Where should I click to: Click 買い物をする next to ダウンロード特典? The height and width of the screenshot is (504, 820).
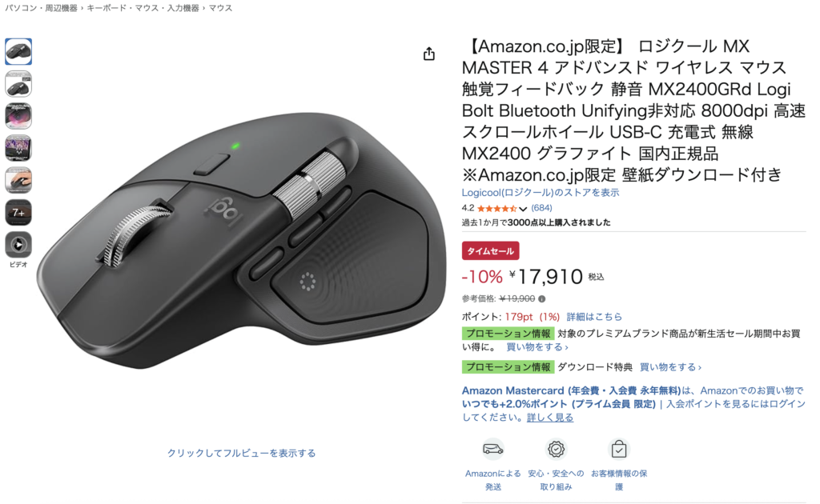[x=670, y=367]
